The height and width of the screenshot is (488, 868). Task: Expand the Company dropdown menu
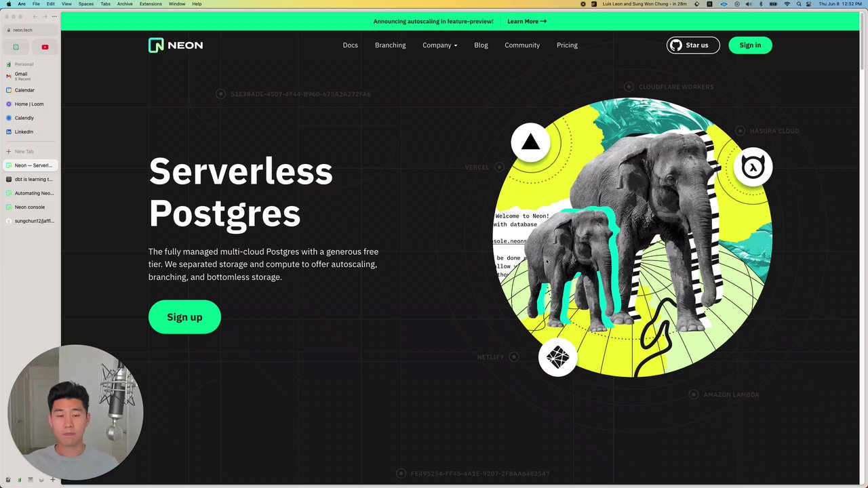tap(439, 45)
